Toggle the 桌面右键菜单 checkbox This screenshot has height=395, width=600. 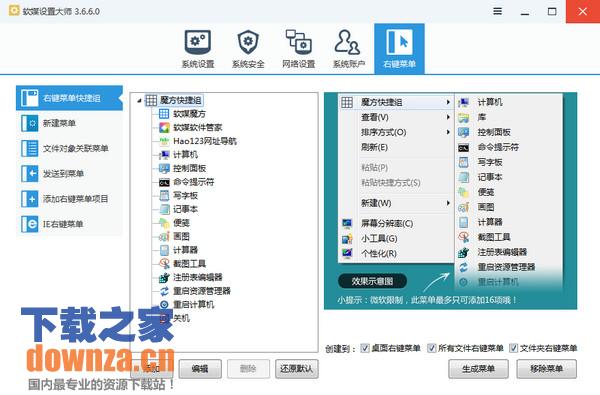tap(365, 348)
